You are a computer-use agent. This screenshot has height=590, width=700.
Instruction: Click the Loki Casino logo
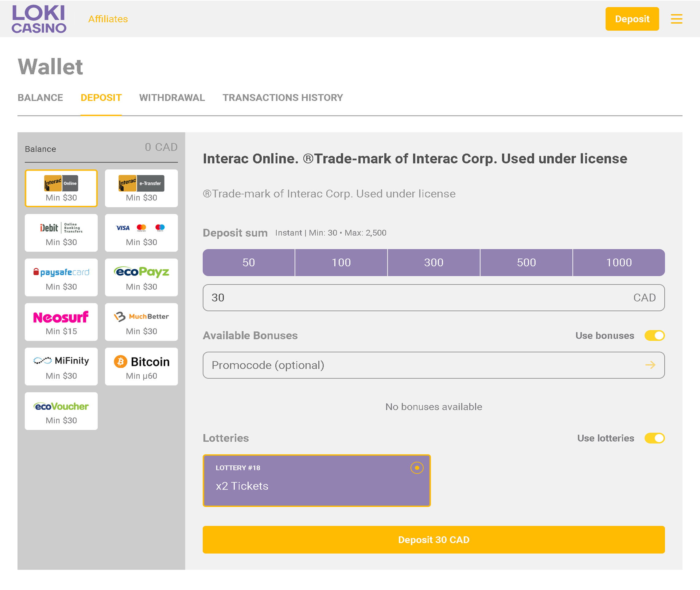coord(39,19)
